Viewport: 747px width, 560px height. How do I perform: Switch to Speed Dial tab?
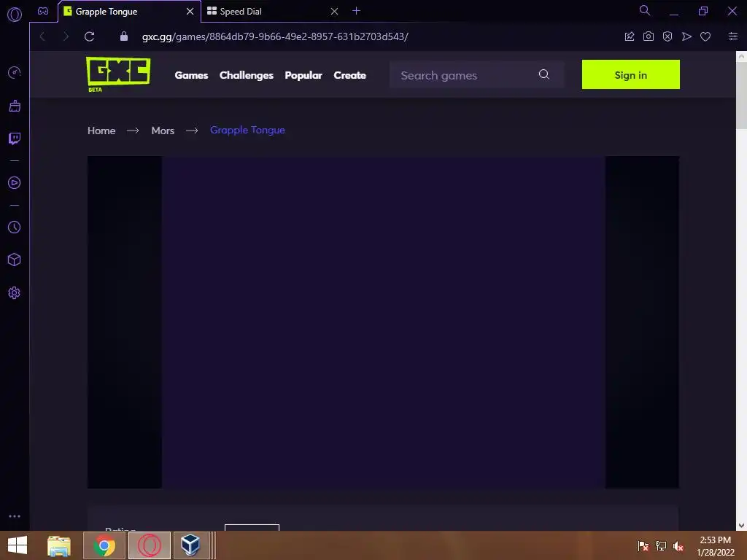point(271,12)
